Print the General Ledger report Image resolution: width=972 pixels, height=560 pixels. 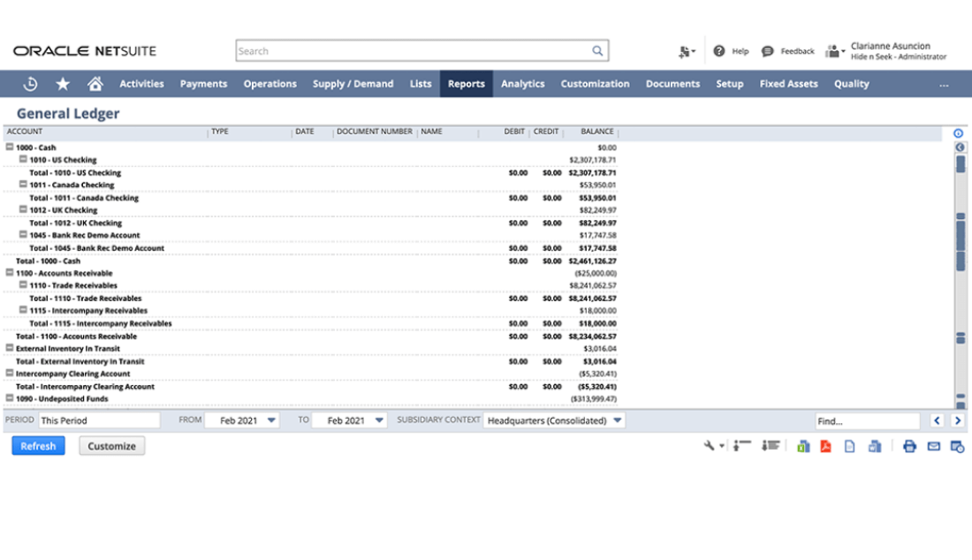click(x=909, y=446)
